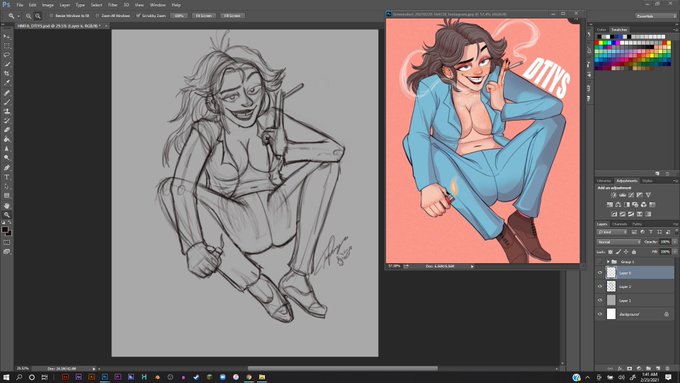Image resolution: width=680 pixels, height=383 pixels.
Task: Open the blend mode Normal dropdown
Action: 618,242
